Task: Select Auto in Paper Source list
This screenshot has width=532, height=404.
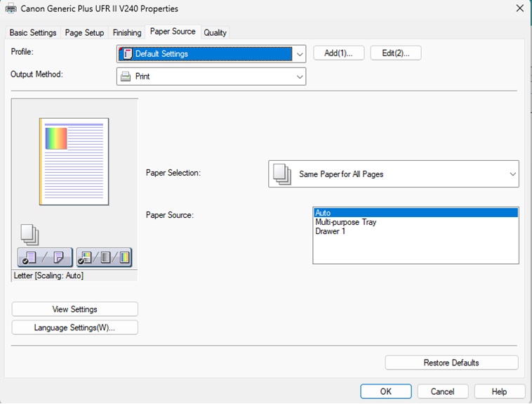Action: pyautogui.click(x=415, y=213)
